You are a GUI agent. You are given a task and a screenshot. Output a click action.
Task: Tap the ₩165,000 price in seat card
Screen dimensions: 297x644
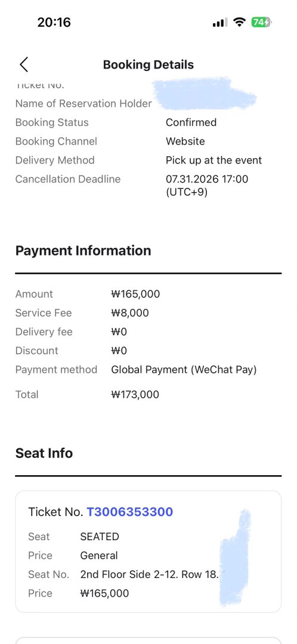[104, 593]
